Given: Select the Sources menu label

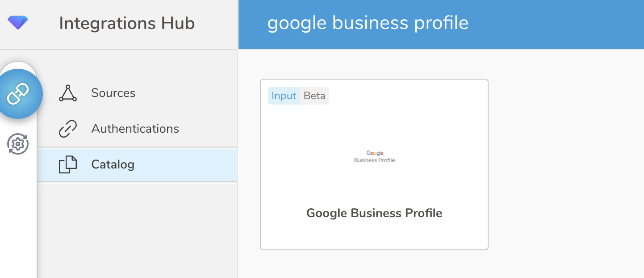Looking at the screenshot, I should tap(113, 93).
